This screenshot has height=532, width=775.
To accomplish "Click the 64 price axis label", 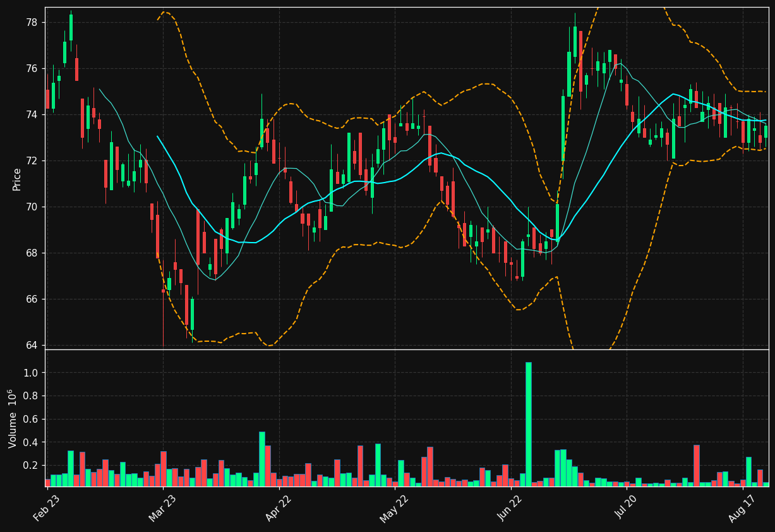I will 32,346.
